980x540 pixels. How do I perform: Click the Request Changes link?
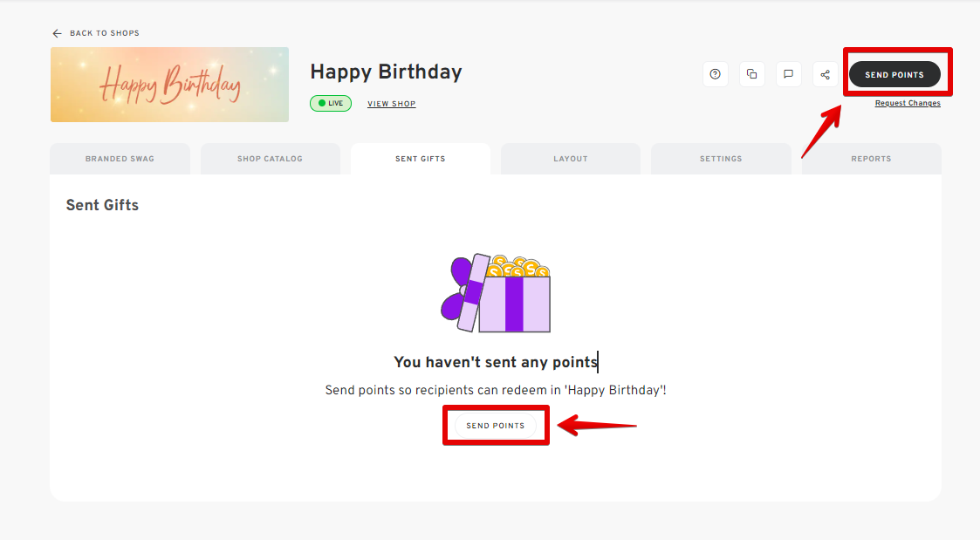point(908,102)
